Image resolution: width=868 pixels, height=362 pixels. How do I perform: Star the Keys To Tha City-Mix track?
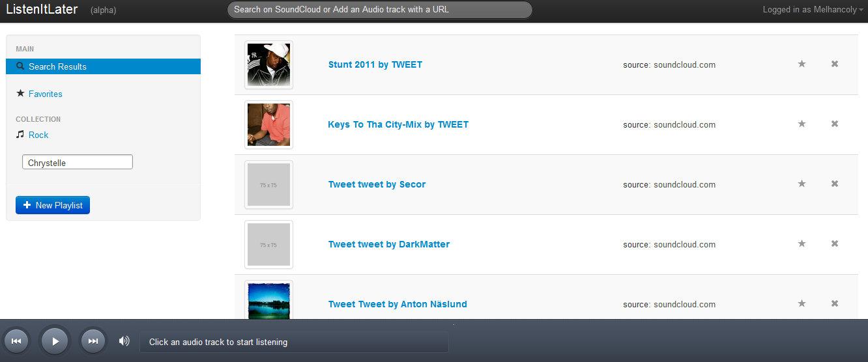802,124
